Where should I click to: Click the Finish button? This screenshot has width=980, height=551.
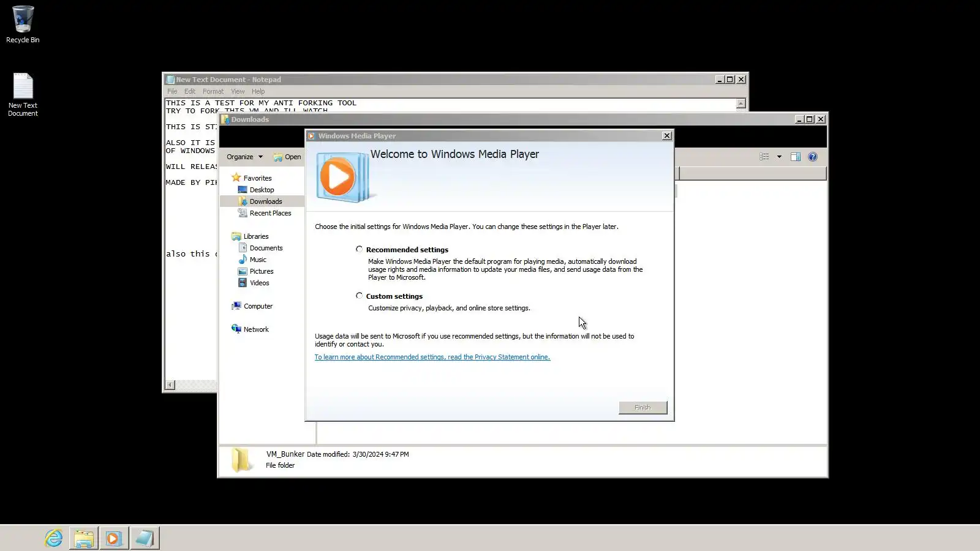(643, 408)
